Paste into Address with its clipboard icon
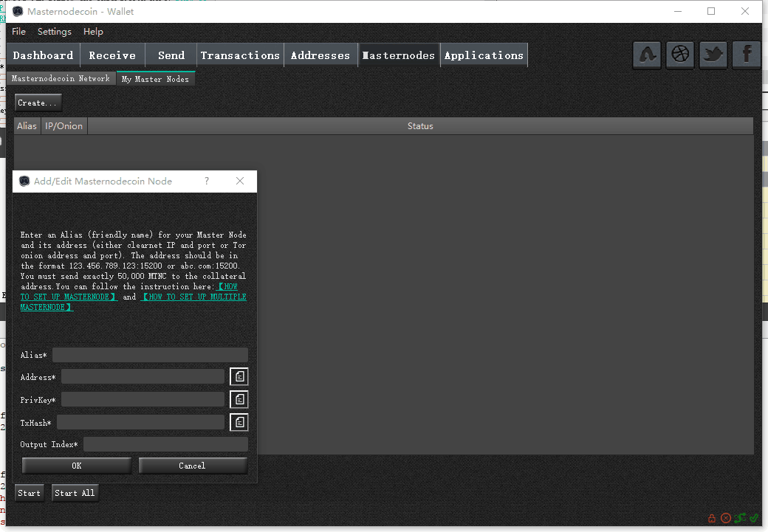This screenshot has width=768, height=532. [x=239, y=376]
